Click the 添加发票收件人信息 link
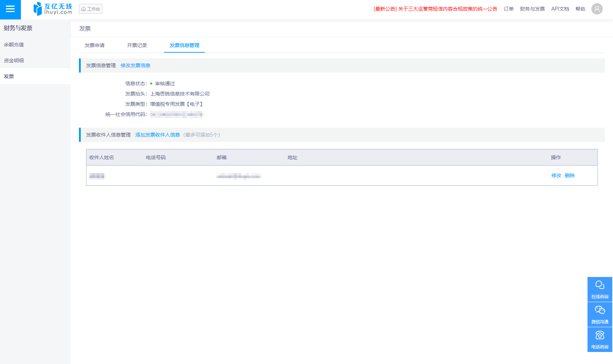 pyautogui.click(x=158, y=135)
